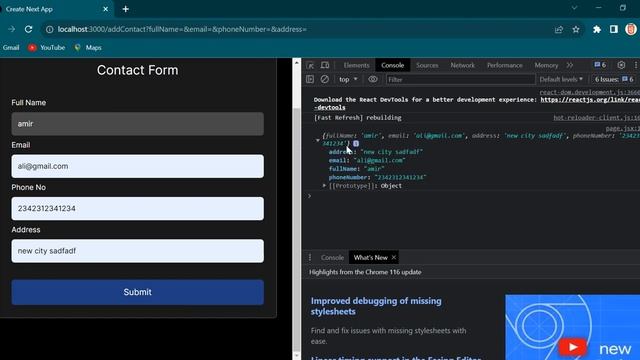Click the address bar URL
Image resolution: width=640 pixels, height=360 pixels.
click(x=182, y=29)
